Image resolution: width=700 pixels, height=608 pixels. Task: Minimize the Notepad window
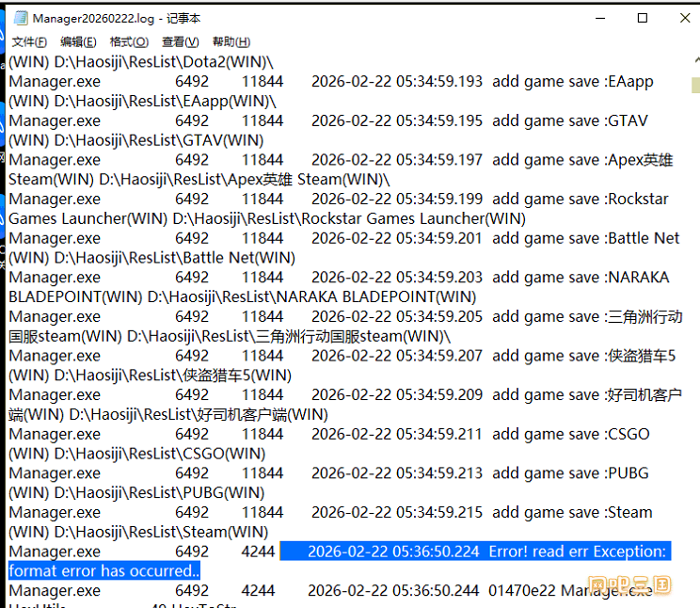(x=600, y=18)
